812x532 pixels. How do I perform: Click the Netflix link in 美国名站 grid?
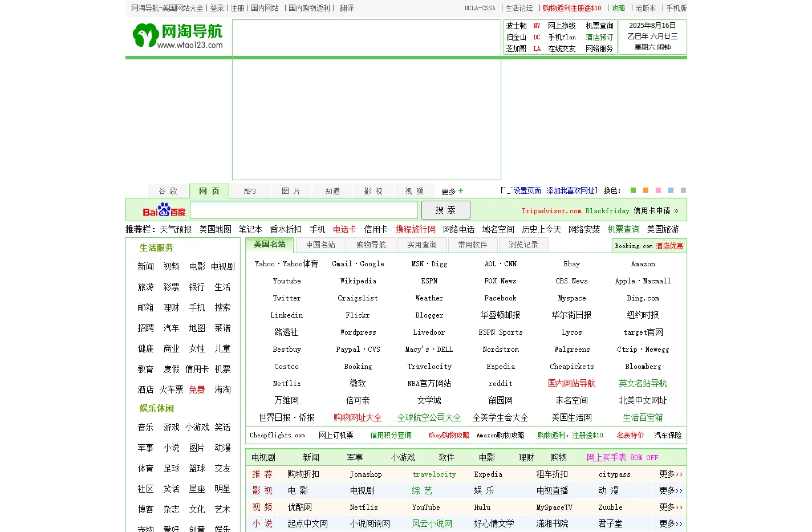click(x=287, y=384)
